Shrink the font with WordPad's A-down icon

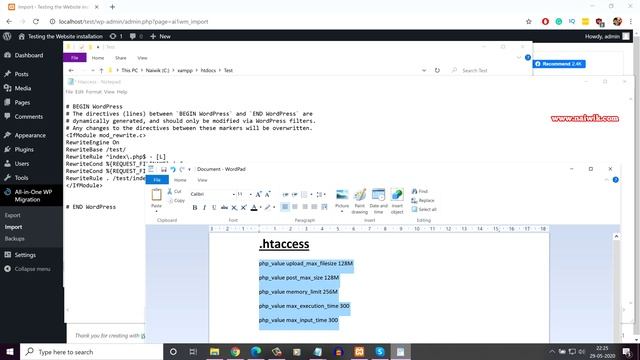(x=268, y=194)
